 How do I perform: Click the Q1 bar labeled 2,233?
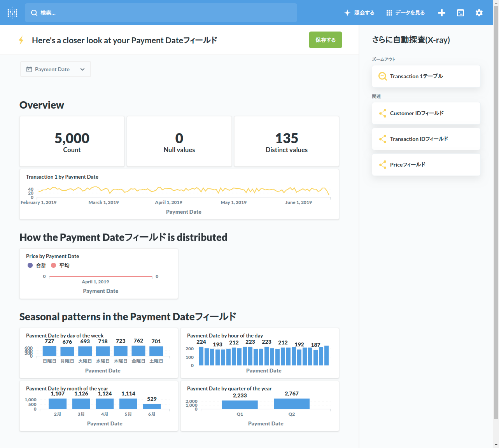point(240,405)
